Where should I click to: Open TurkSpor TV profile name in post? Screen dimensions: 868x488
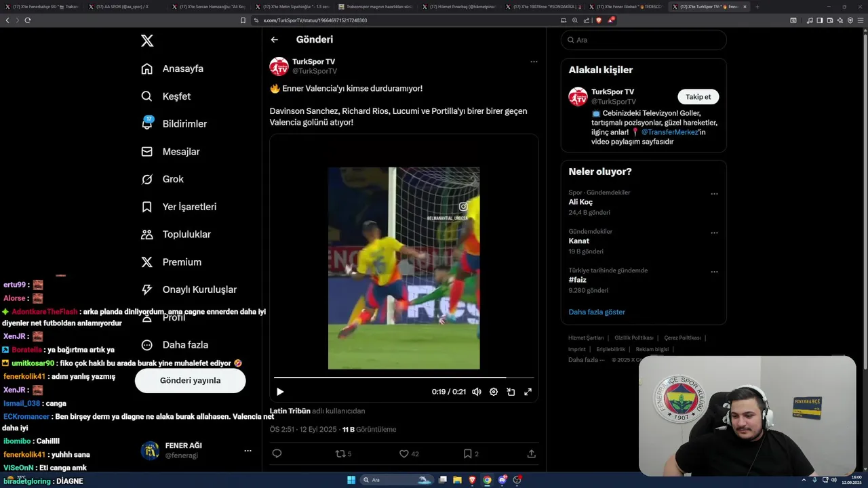click(313, 62)
